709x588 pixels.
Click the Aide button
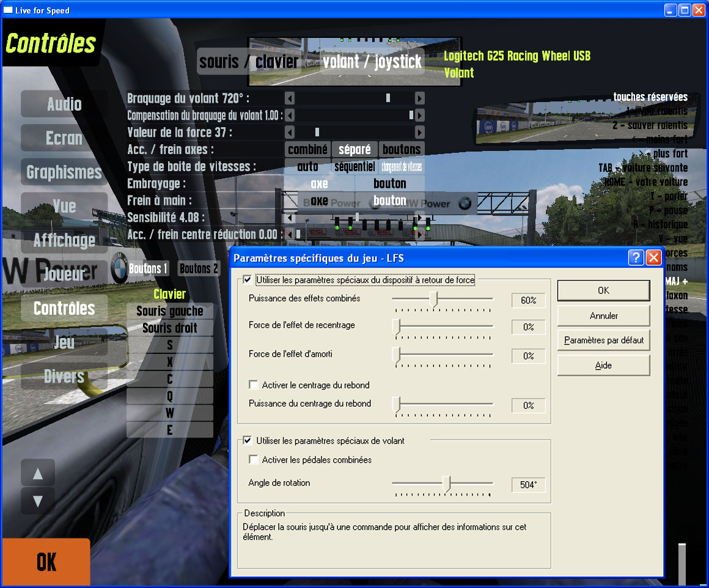click(604, 366)
